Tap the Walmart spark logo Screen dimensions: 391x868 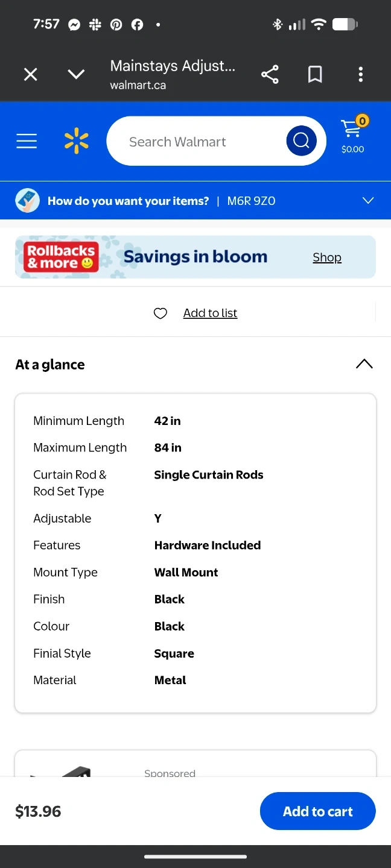77,141
